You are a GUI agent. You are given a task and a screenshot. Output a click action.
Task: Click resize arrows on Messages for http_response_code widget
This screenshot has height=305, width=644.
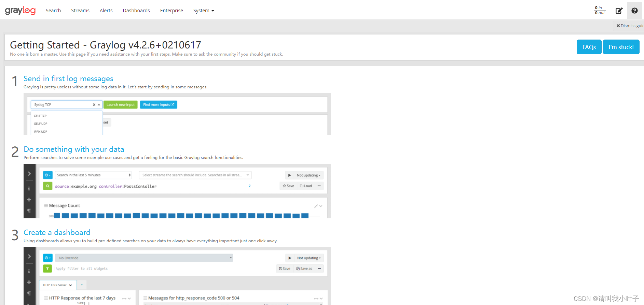point(316,299)
